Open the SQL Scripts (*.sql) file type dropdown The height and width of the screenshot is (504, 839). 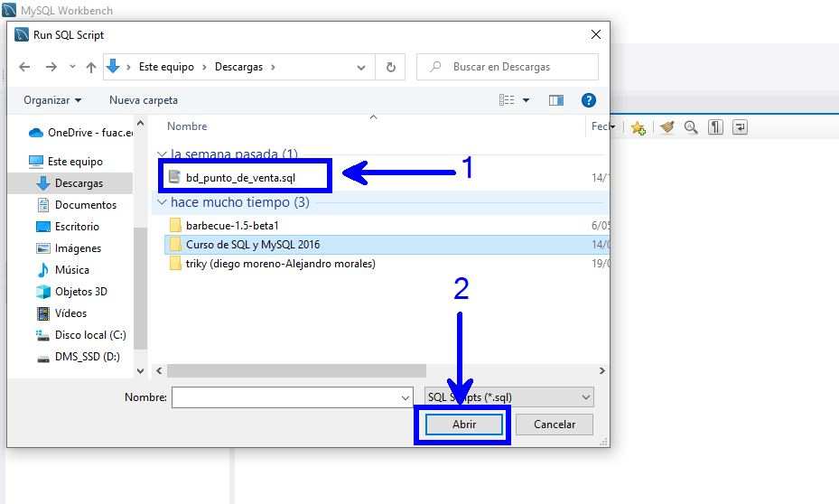tap(508, 397)
